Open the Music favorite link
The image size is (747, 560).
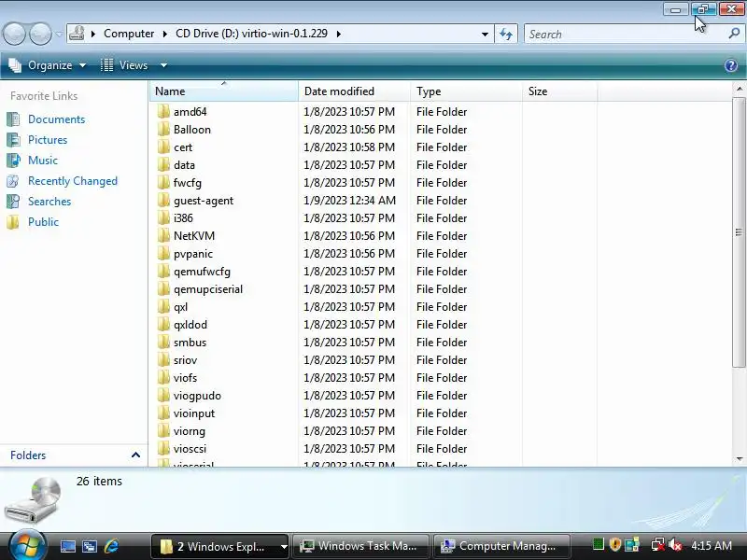(x=43, y=160)
